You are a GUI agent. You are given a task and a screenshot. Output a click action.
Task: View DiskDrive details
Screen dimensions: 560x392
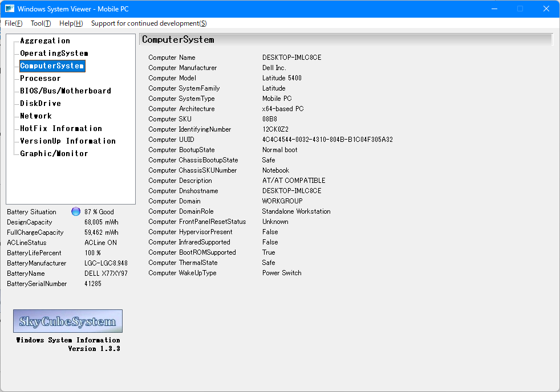[x=40, y=104]
